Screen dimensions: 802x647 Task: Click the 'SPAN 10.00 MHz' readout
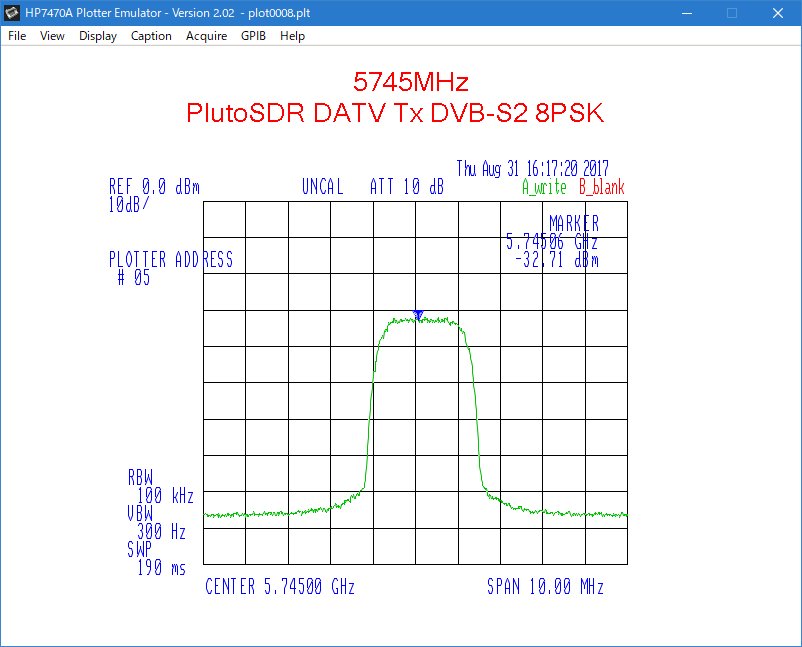[545, 586]
